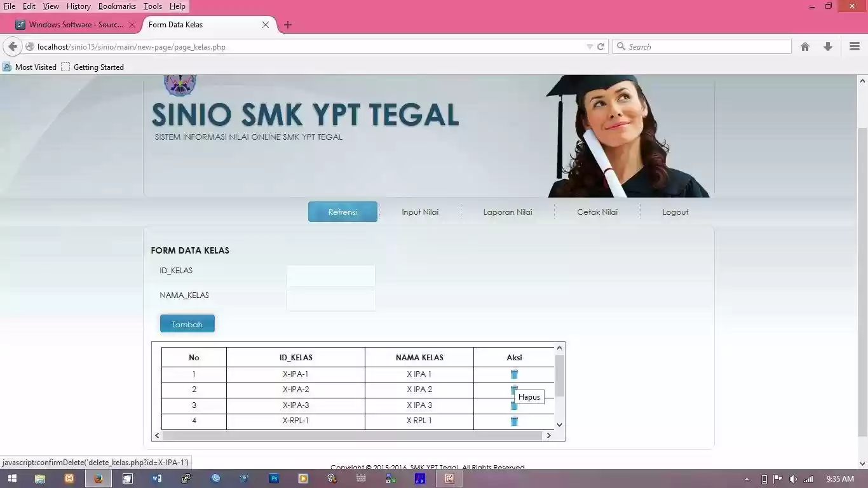Remove X-IPA-3 via its Hapus trash icon
The width and height of the screenshot is (868, 488).
[x=514, y=405]
